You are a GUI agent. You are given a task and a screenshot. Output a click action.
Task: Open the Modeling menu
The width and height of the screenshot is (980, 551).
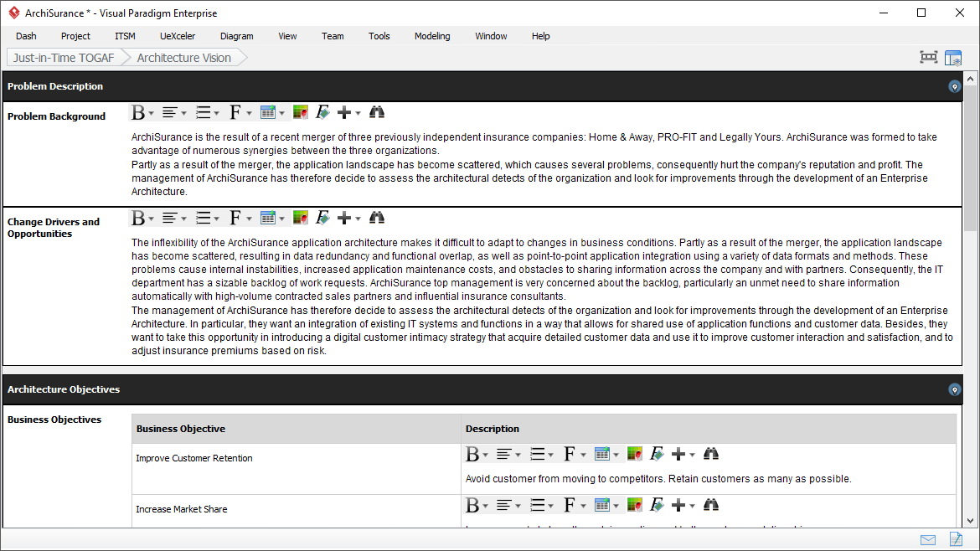[x=432, y=36]
